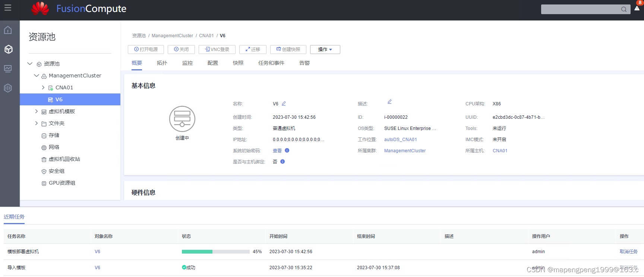The height and width of the screenshot is (277, 644).
Task: Switch to the 配置 tab
Action: point(213,63)
